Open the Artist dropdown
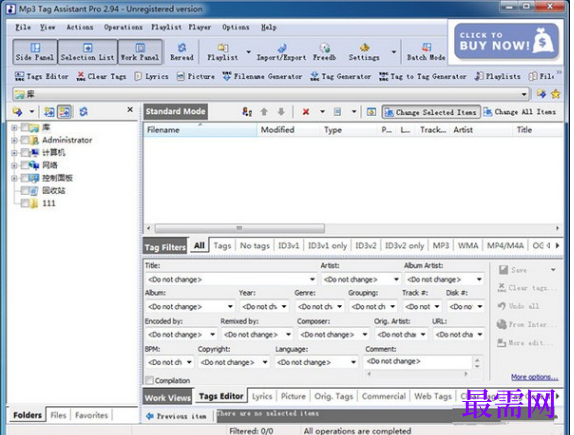 pyautogui.click(x=396, y=279)
